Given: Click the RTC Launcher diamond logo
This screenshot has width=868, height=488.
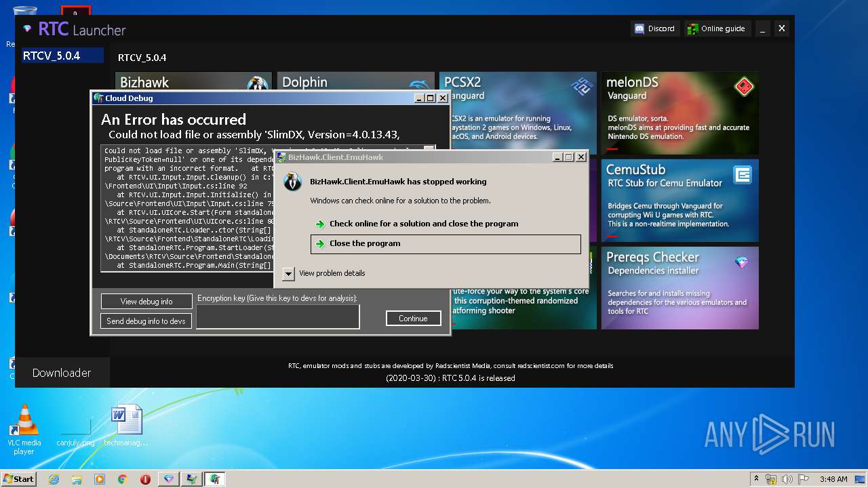Looking at the screenshot, I should point(27,28).
